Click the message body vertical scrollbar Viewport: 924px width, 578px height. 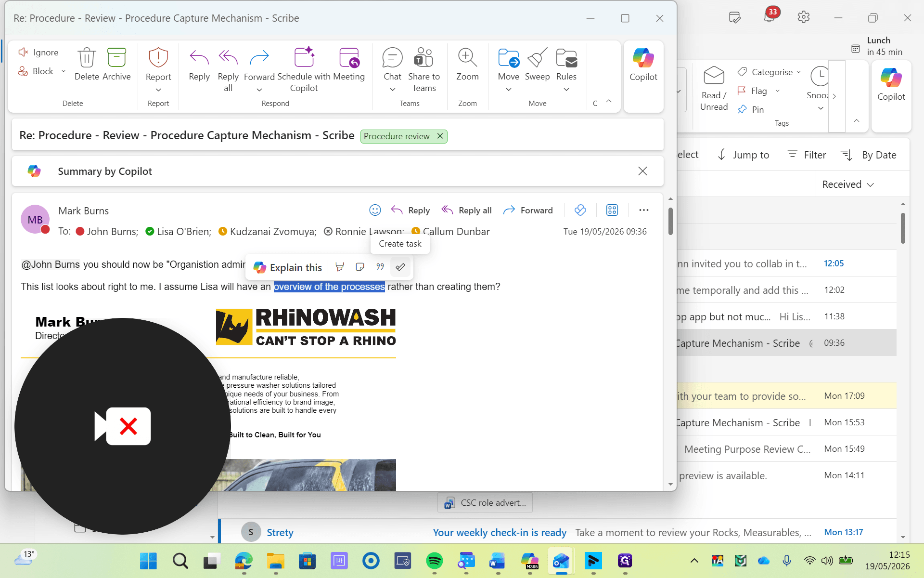coord(670,222)
